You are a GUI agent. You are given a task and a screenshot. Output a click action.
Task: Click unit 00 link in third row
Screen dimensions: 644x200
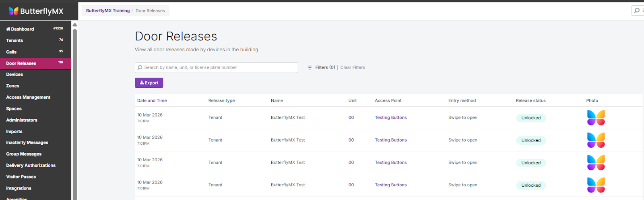[x=351, y=162]
